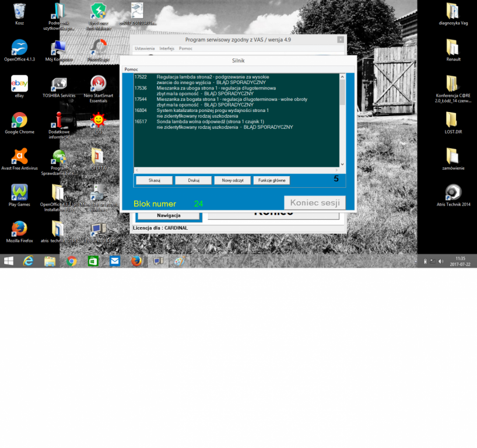Open the Kosz recycle bin icon
Screen dimensions: 477x448
point(19,13)
